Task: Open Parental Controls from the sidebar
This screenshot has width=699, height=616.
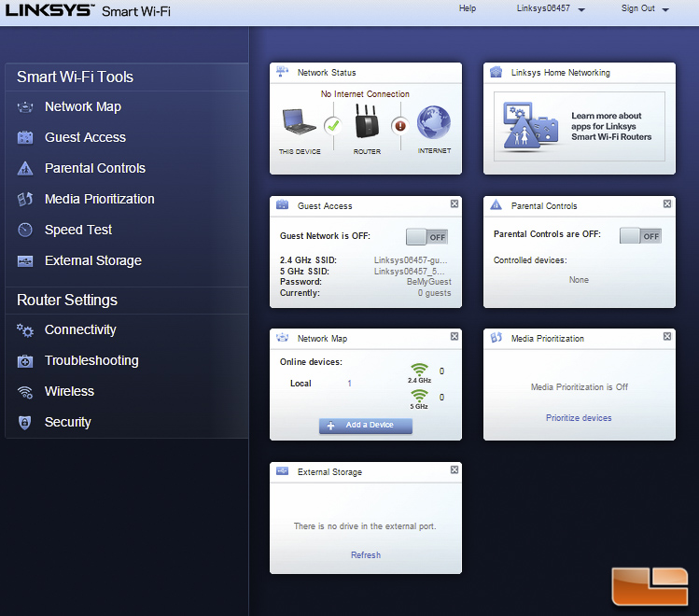Action: 95,169
